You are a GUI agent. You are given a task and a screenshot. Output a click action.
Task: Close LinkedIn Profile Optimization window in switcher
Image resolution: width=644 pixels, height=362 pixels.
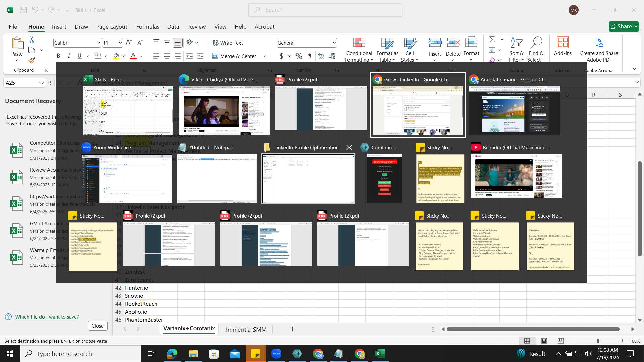[349, 147]
